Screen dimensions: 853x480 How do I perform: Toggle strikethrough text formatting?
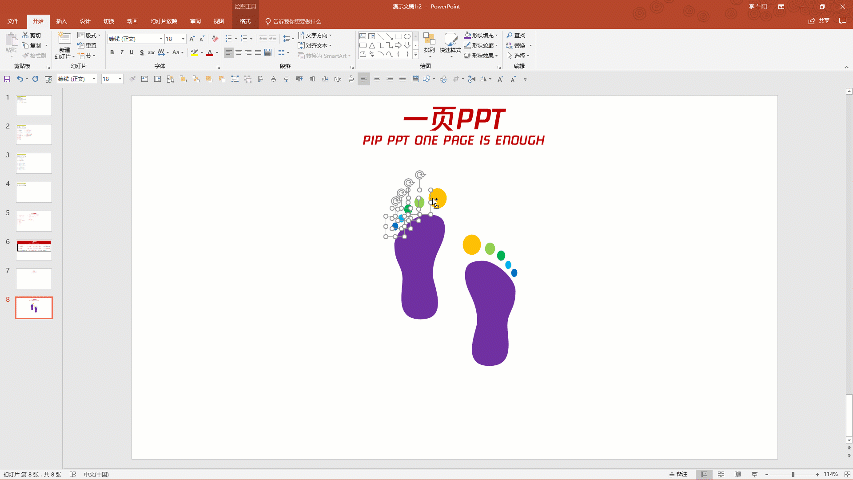pos(153,52)
